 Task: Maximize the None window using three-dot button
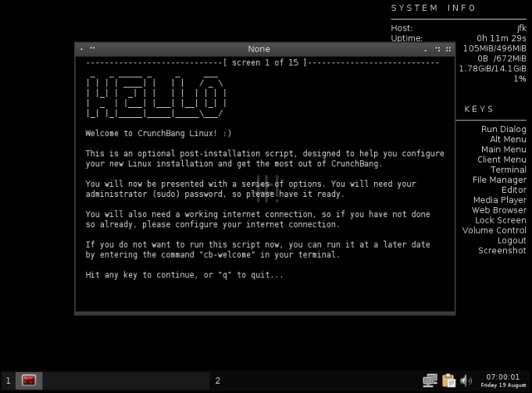tap(438, 49)
